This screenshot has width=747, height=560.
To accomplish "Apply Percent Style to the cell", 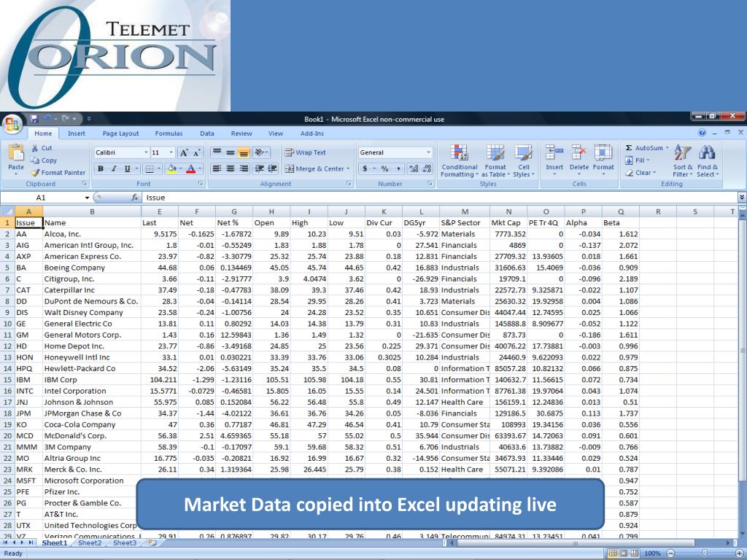I will pos(384,168).
